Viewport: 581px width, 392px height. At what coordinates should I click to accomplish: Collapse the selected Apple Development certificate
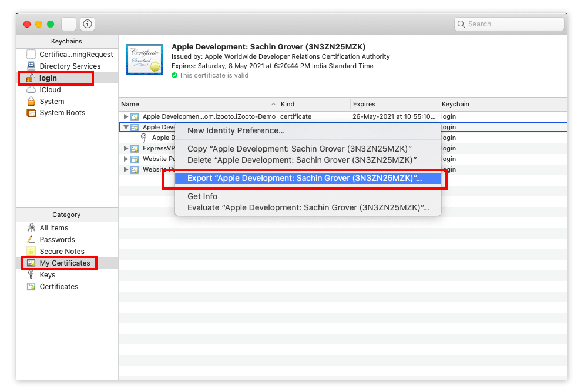[x=126, y=127]
